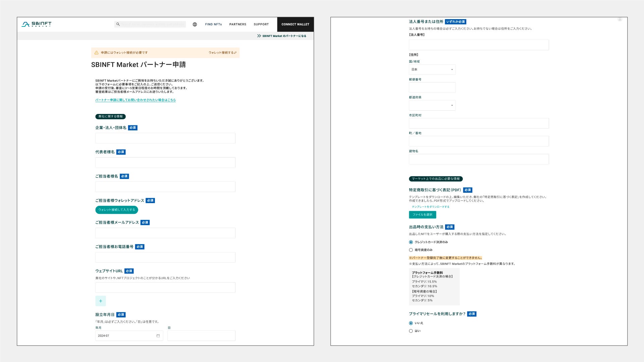644x362 pixels.
Task: Click the SBINFT Market logo
Action: [36, 24]
